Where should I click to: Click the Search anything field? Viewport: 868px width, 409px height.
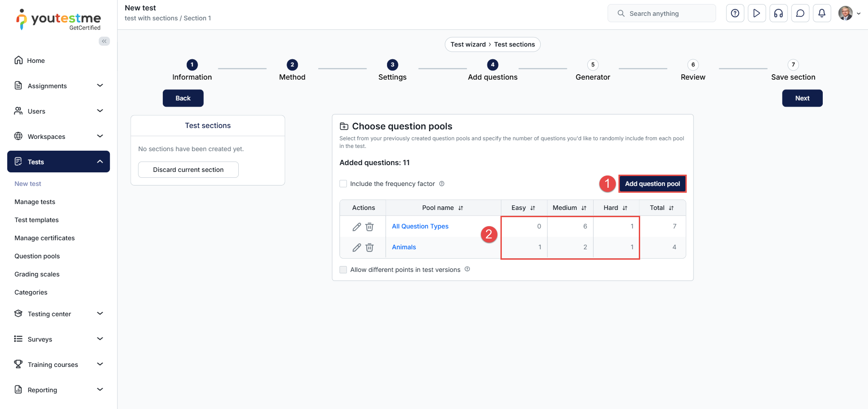pyautogui.click(x=661, y=14)
